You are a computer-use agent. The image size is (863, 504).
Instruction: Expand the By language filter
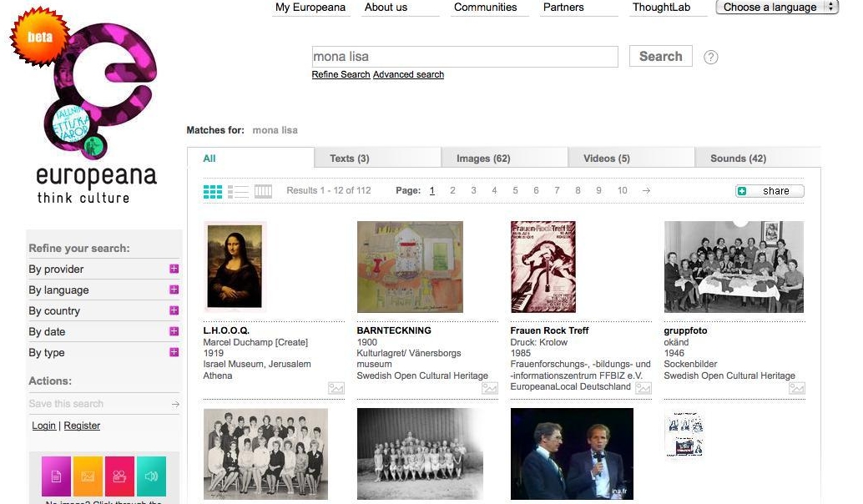[x=174, y=290]
